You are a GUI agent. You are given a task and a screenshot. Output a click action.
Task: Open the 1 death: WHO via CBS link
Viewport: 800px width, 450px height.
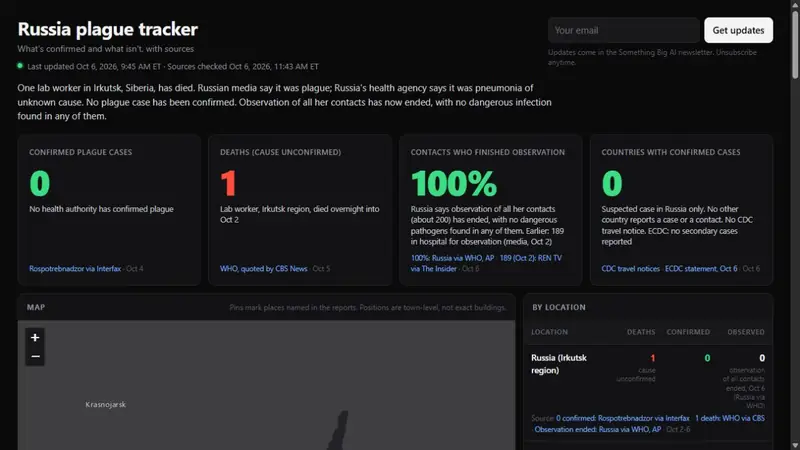click(x=730, y=418)
